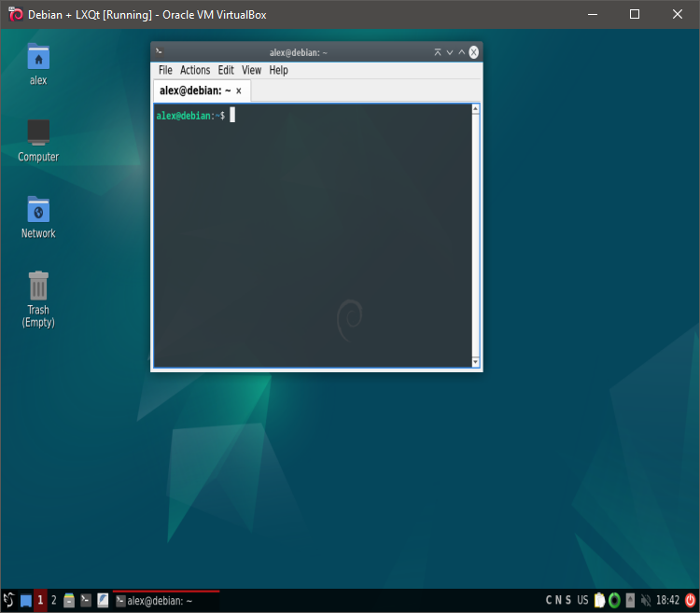
Task: Click the keep-above button in the terminal title bar
Action: [438, 52]
